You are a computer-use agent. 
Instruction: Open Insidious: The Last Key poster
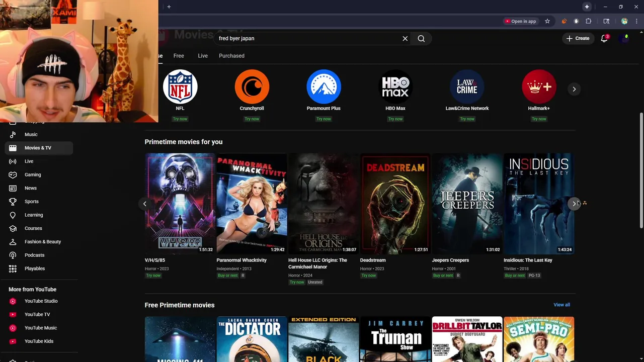point(539,204)
